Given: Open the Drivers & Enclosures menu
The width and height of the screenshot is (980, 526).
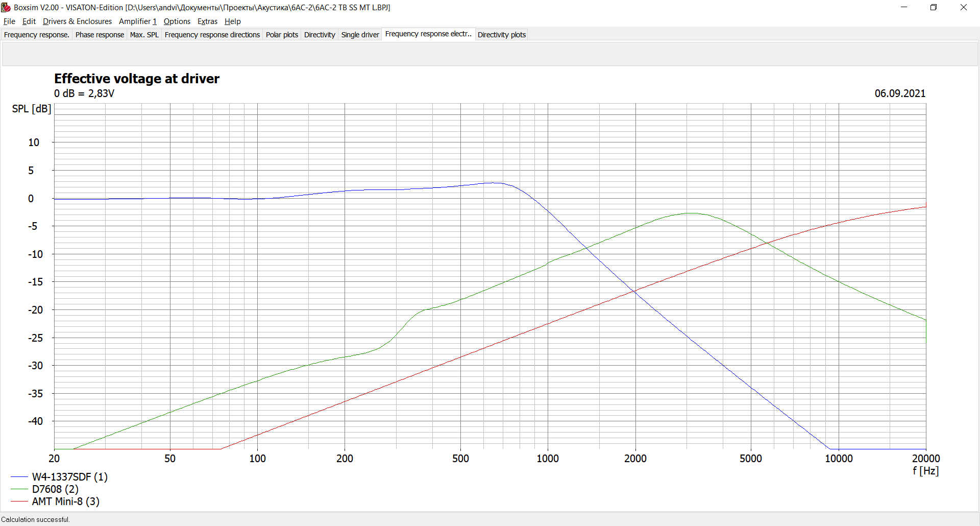Looking at the screenshot, I should coord(77,21).
